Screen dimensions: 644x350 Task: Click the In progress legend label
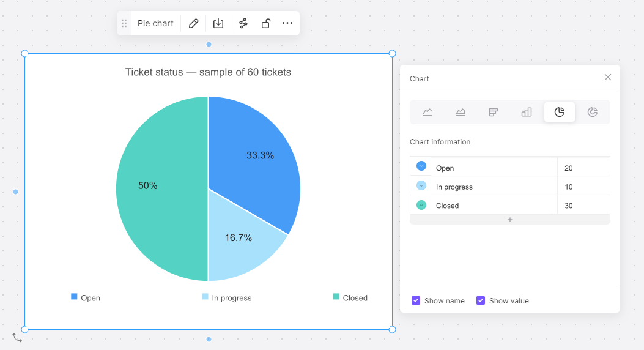click(232, 298)
